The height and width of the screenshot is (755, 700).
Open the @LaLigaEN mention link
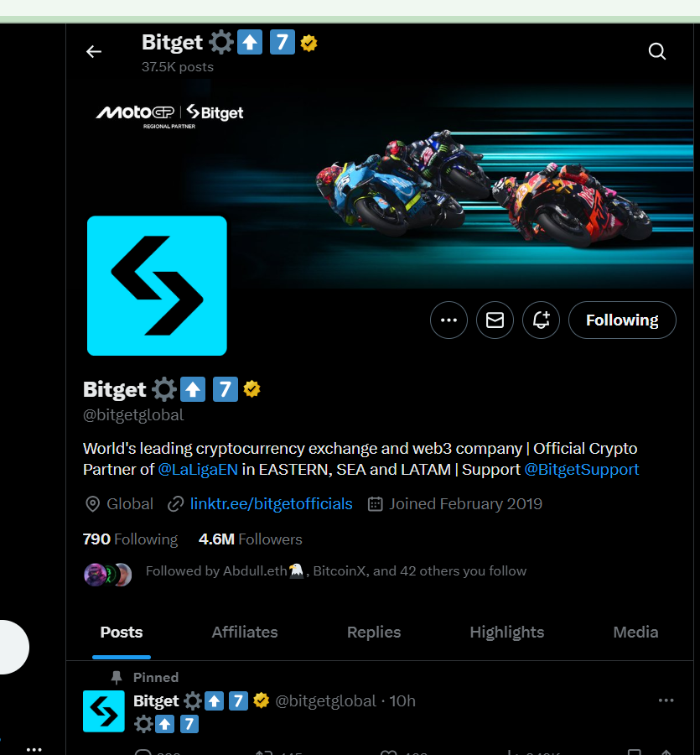(198, 470)
